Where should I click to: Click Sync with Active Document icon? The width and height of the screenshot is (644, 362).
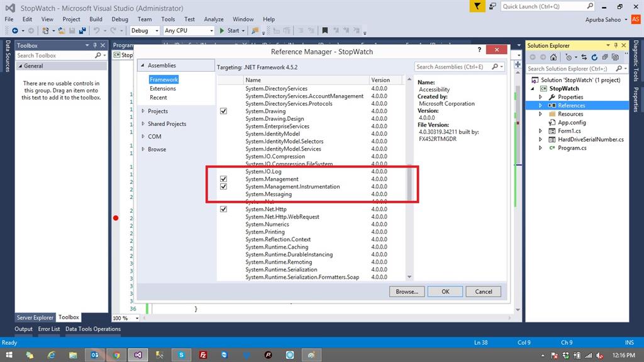[584, 57]
